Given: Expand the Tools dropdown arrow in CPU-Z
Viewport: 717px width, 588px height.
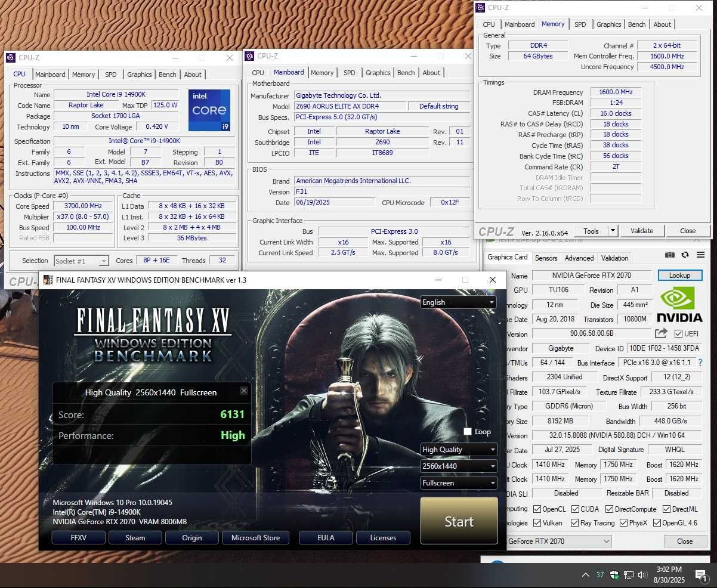Looking at the screenshot, I should (x=612, y=231).
